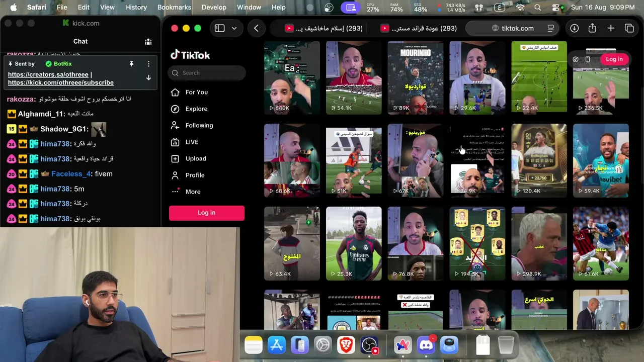Viewport: 644px width, 362px height.
Task: Open the video with 54.1K views
Action: (354, 78)
